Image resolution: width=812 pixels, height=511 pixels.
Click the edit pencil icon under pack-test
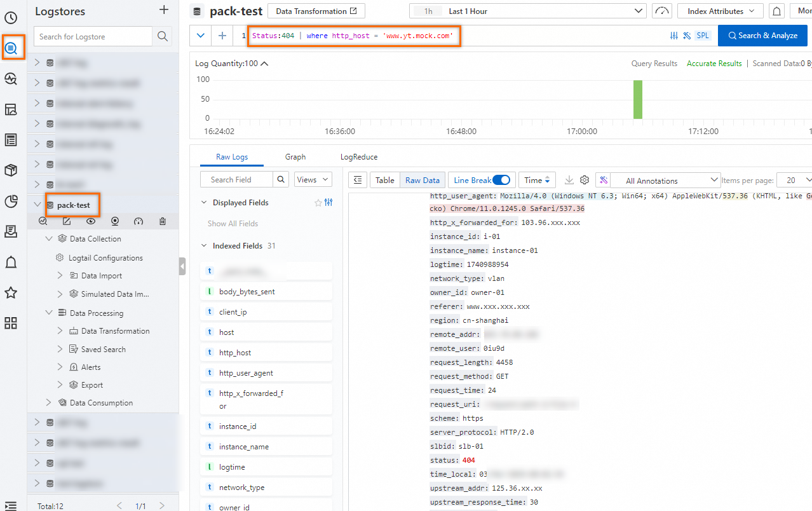(67, 221)
